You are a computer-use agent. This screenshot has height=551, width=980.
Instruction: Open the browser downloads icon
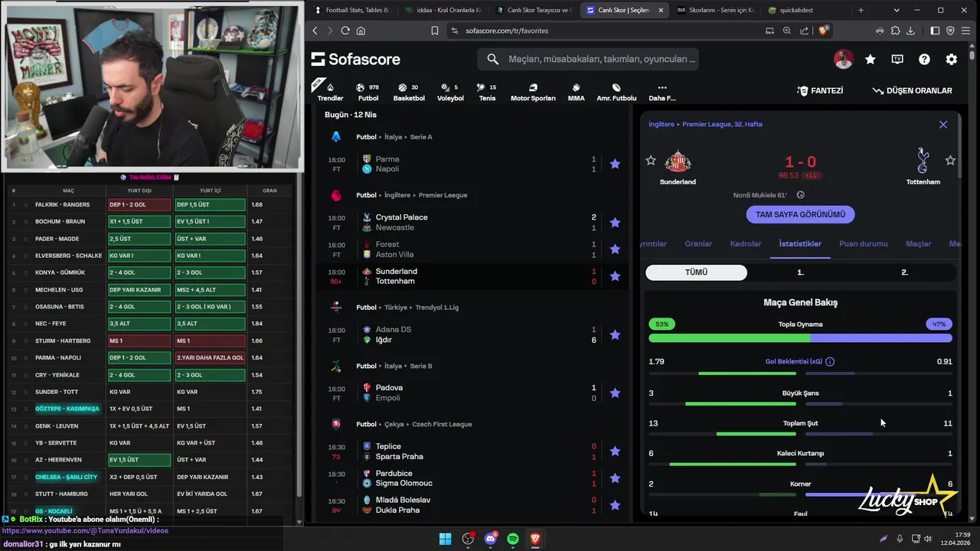coord(910,31)
